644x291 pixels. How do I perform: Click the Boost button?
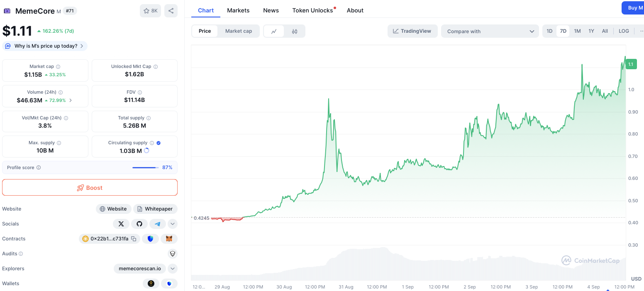pos(90,187)
